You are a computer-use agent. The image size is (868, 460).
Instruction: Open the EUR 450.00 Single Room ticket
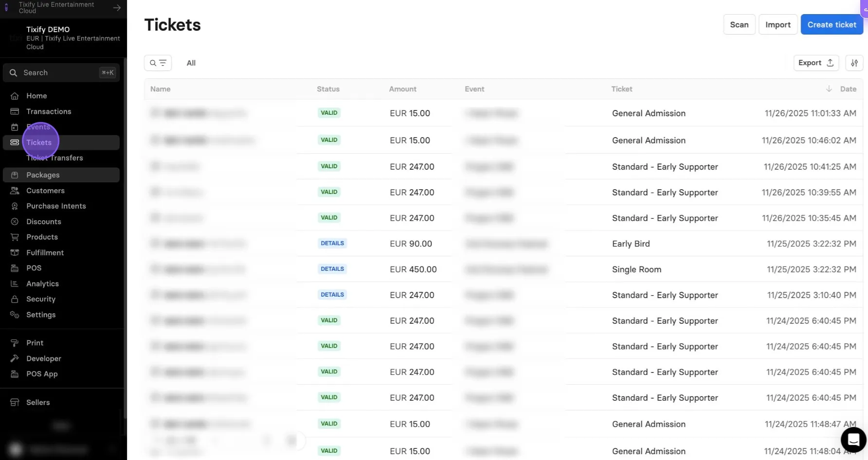click(504, 269)
